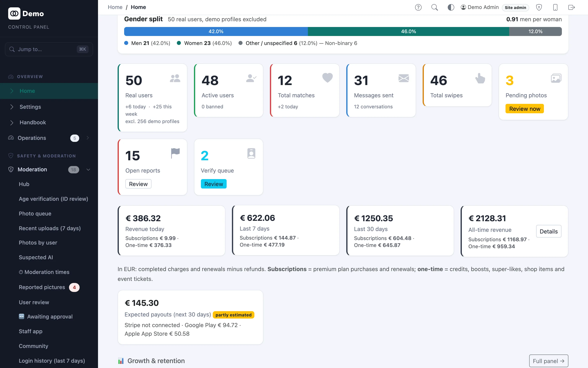588x368 pixels.
Task: Click the logout arrow icon
Action: coord(571,7)
